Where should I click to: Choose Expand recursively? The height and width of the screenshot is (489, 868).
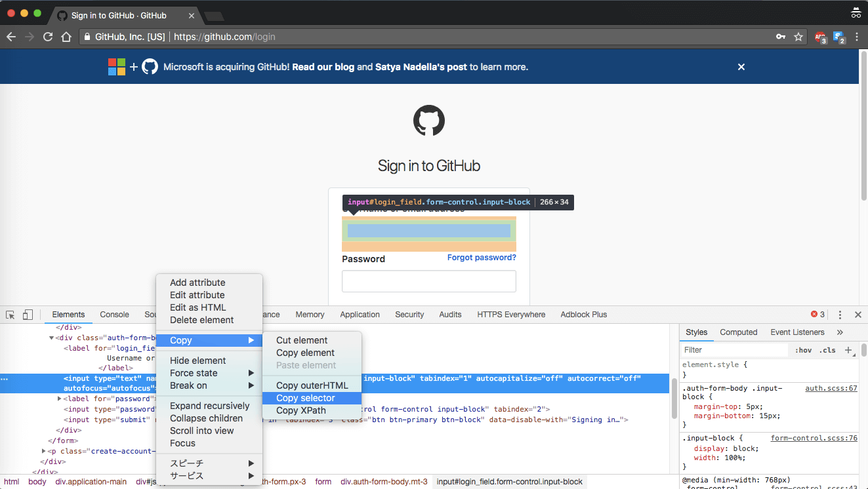click(x=209, y=406)
